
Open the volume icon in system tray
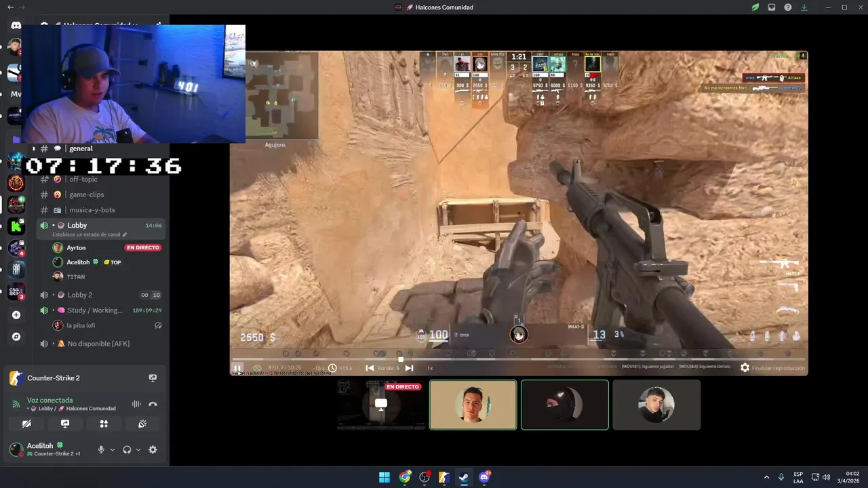[x=826, y=477]
